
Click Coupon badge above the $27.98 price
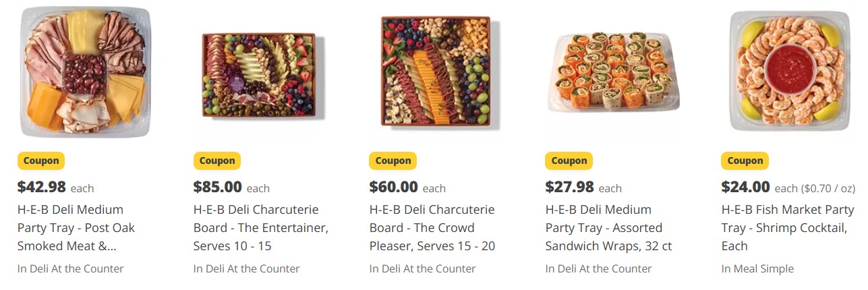(569, 161)
